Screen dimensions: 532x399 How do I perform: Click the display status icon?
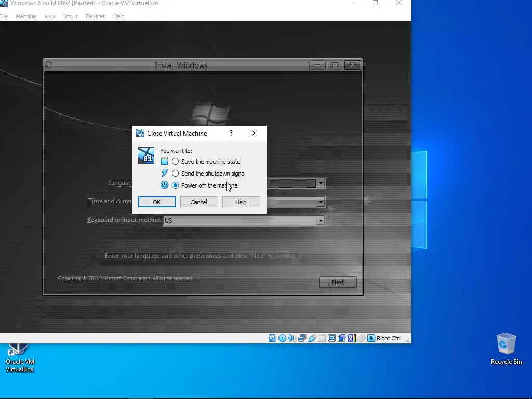tap(332, 338)
